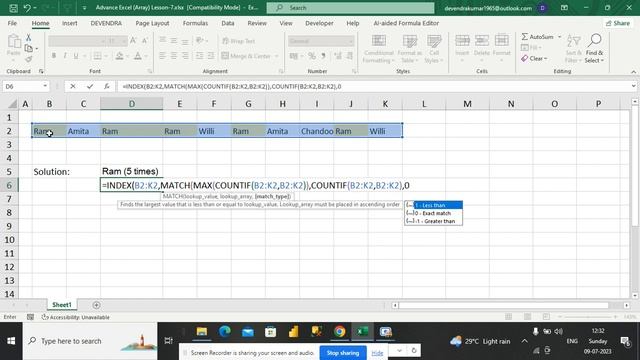Viewport: 640px width, 360px height.
Task: Click the Search box in title bar
Action: pyautogui.click(x=350, y=8)
